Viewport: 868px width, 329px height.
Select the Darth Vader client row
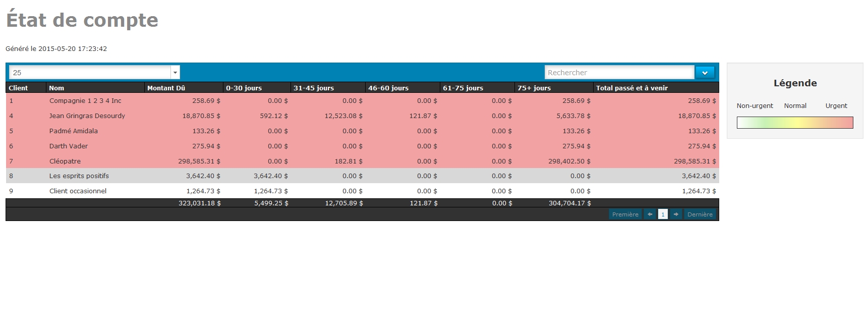(x=69, y=146)
